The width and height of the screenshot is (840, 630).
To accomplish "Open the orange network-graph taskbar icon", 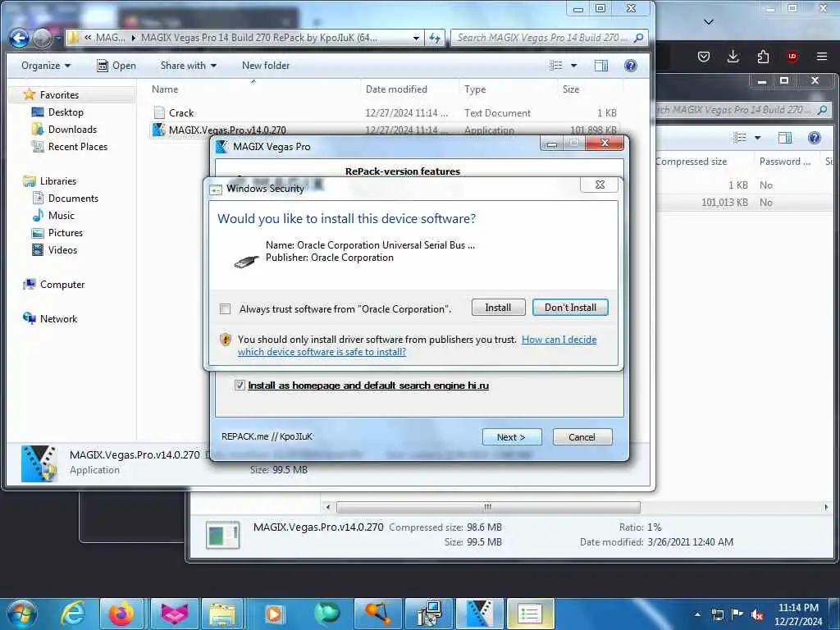I will point(377,614).
